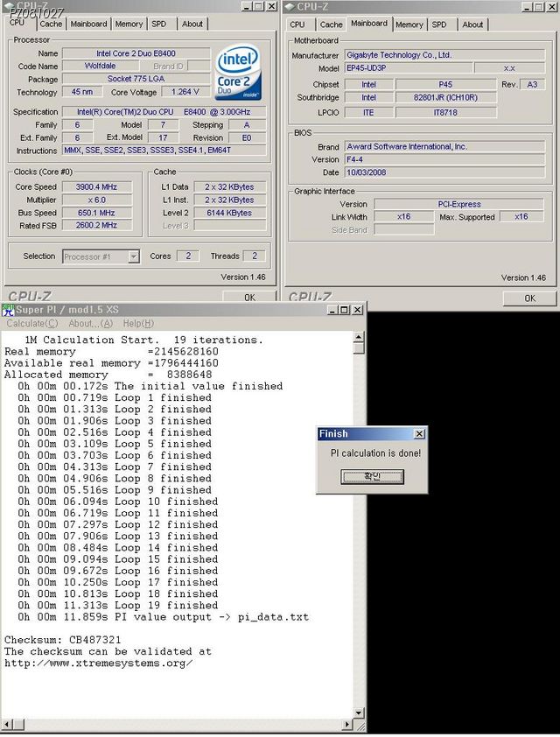
Task: Click Super PI vertical scrollbar down arrow
Action: point(359,713)
